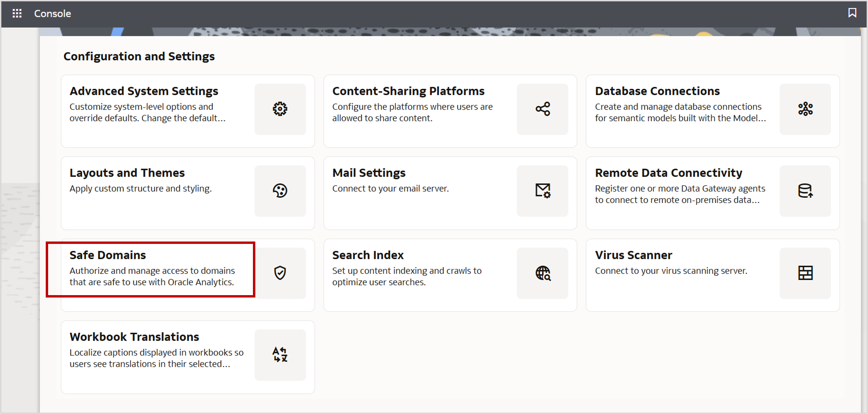Screen dimensions: 868x414
Task: Click the bookmark icon in the header
Action: [852, 13]
